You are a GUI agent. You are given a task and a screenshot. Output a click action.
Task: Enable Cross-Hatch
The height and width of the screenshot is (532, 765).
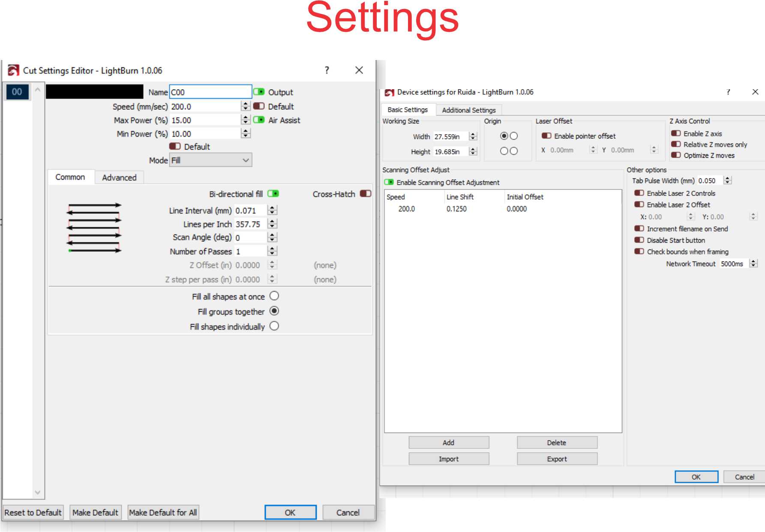point(365,194)
